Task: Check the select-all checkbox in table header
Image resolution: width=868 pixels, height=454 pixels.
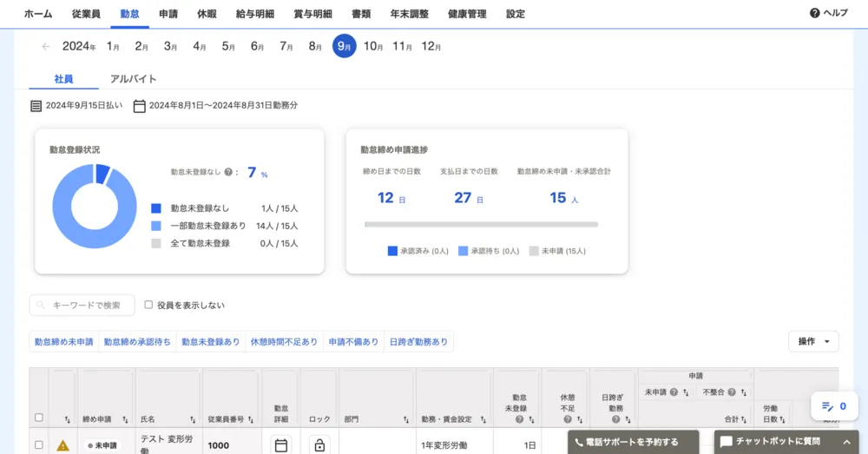Action: 39,418
